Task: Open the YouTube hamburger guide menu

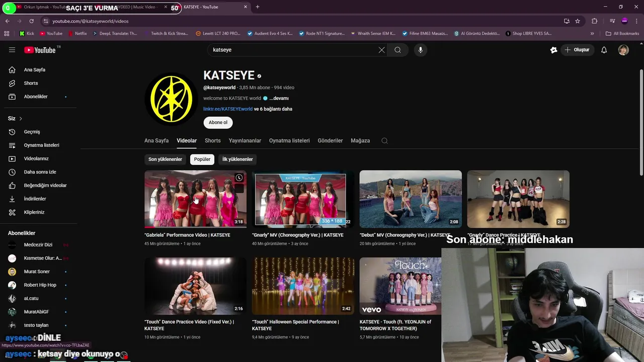Action: (12, 50)
